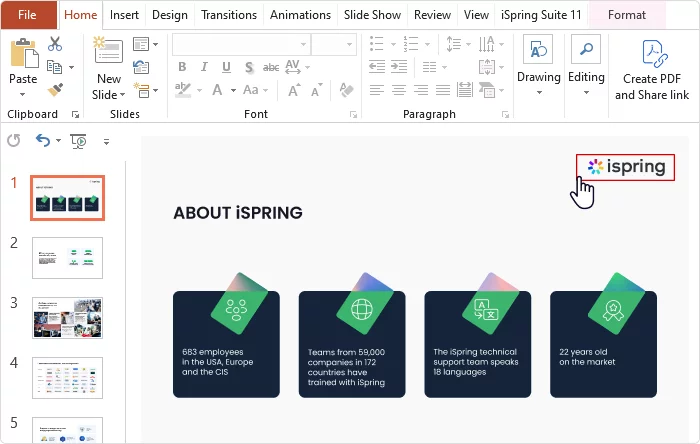
Task: Open Clipboard pane dialog launcher
Action: [75, 115]
